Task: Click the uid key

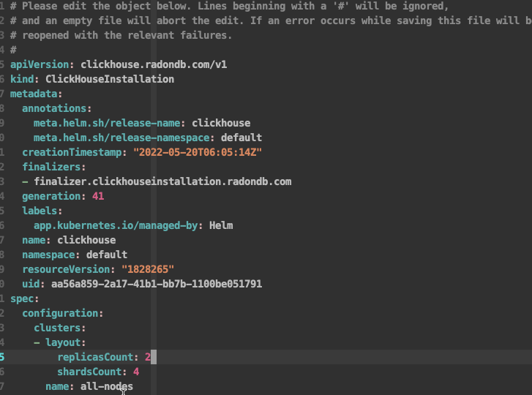Action: tap(31, 284)
